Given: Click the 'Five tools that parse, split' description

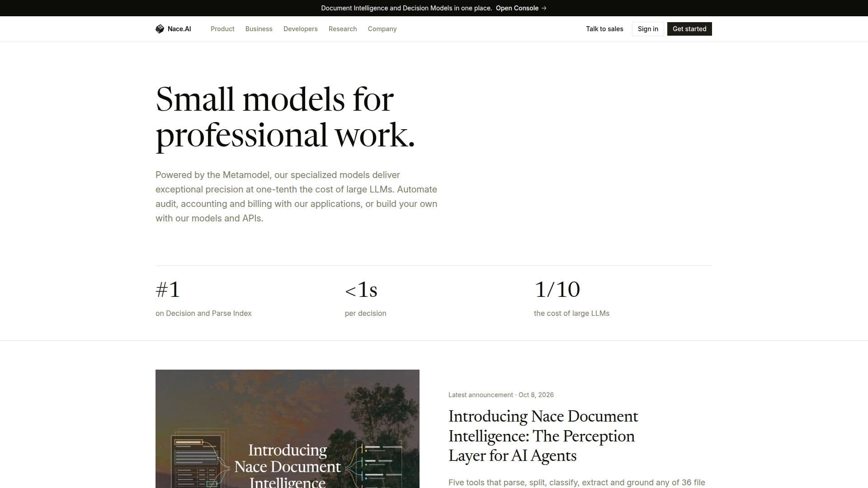Looking at the screenshot, I should (x=577, y=483).
